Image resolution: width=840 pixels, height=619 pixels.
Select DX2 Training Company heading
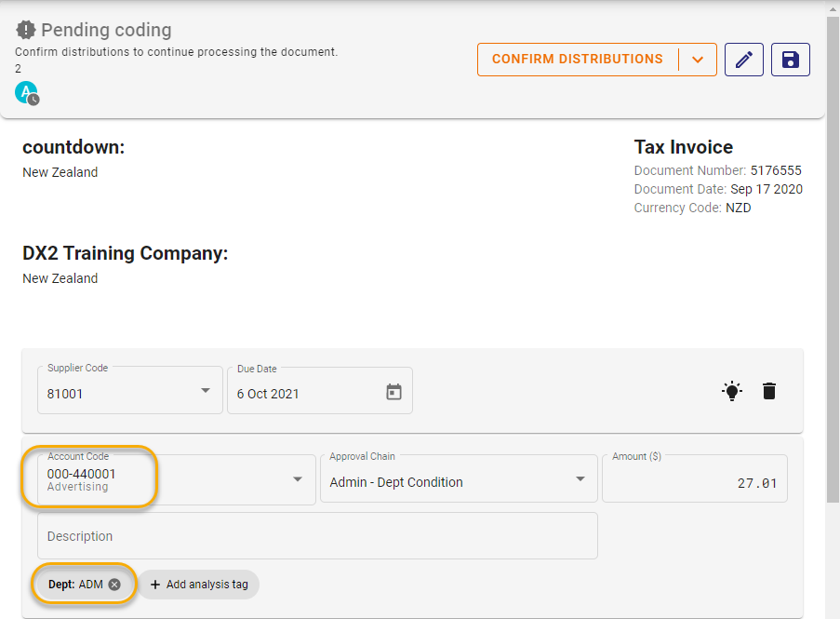[125, 252]
